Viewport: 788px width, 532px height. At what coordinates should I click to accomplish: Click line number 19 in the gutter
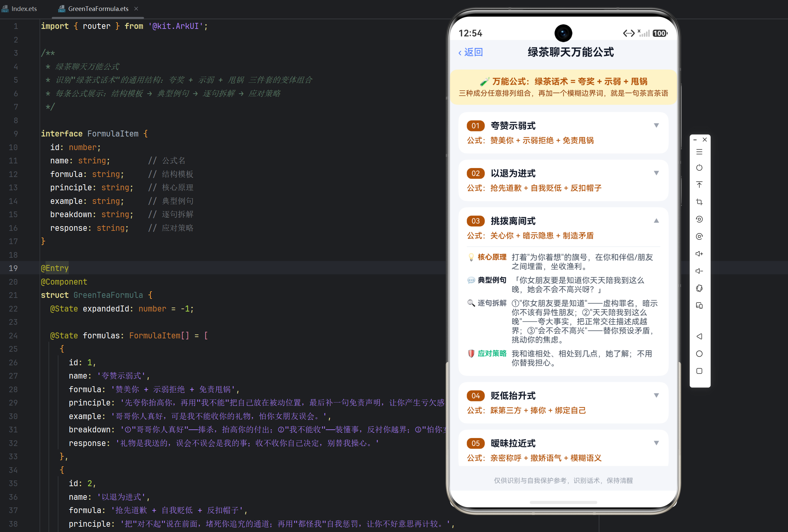click(13, 268)
